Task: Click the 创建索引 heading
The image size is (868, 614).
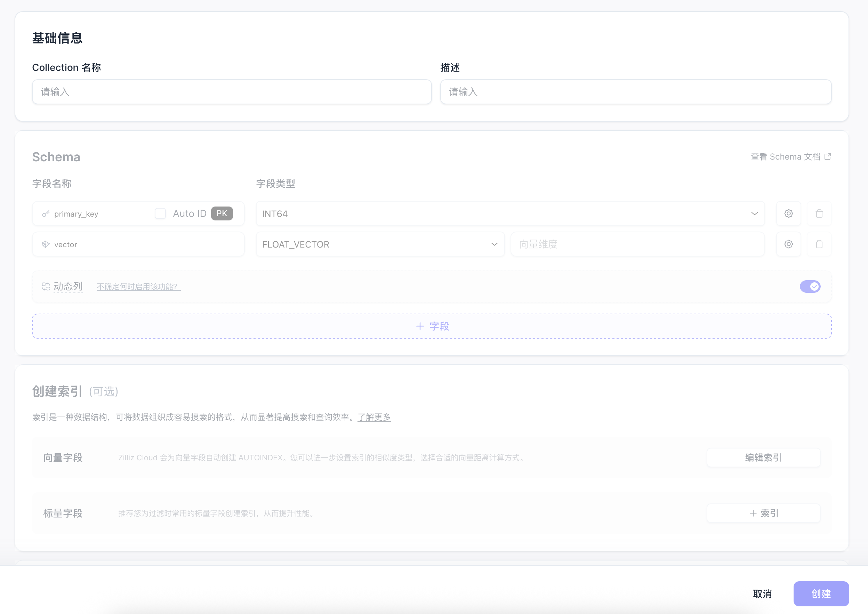Action: pyautogui.click(x=57, y=391)
